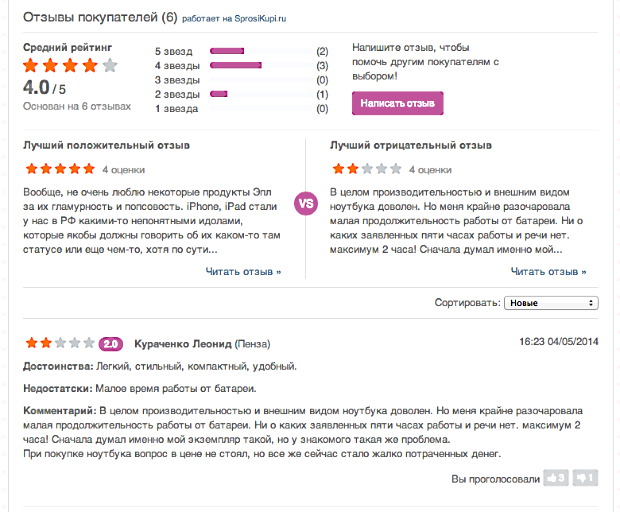
Task: Click the purple VS badge
Action: [306, 204]
